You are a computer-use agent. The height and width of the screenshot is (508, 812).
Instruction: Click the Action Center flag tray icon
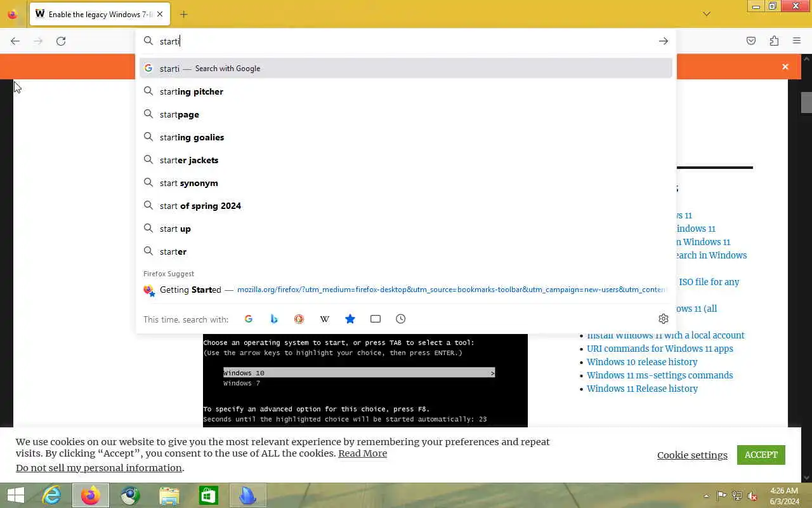point(722,496)
